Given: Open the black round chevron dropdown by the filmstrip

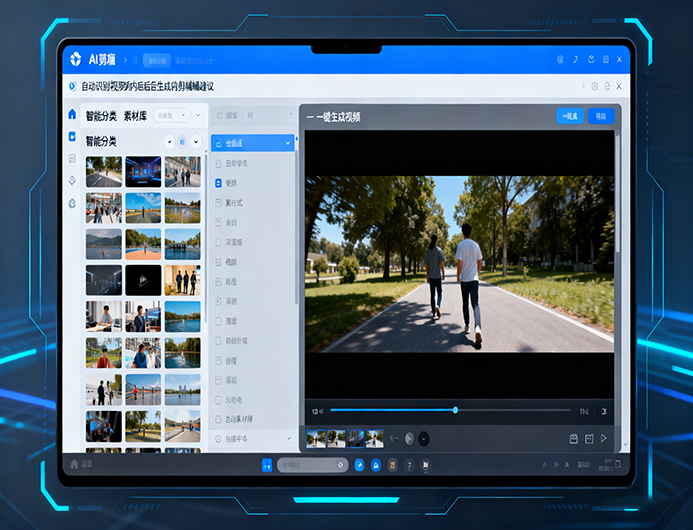Looking at the screenshot, I should click(423, 438).
